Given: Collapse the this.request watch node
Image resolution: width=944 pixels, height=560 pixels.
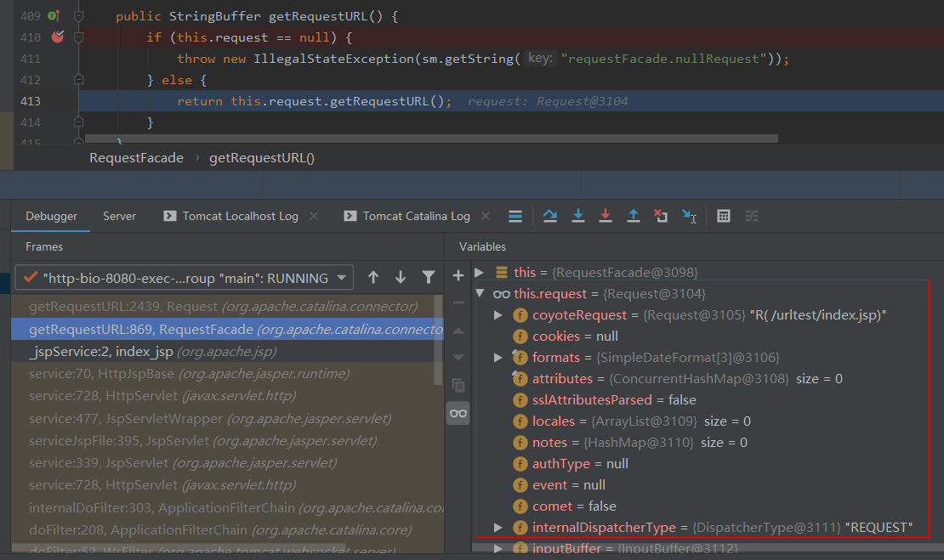Looking at the screenshot, I should click(480, 294).
